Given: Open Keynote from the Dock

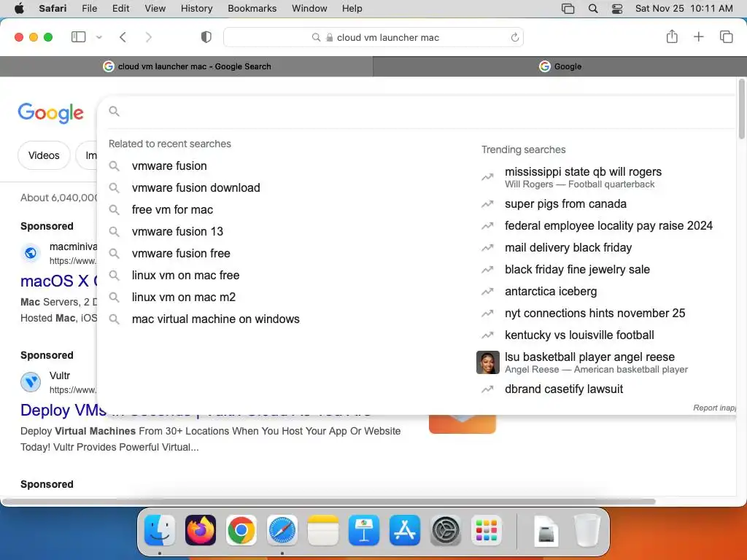Looking at the screenshot, I should (364, 530).
